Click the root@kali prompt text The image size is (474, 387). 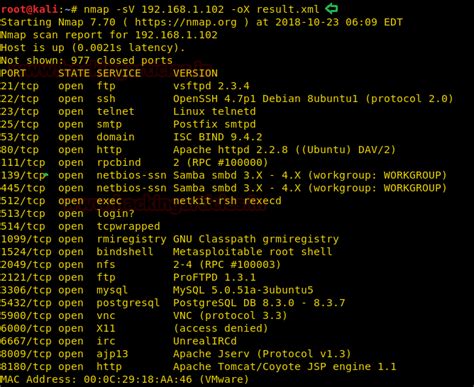29,9
